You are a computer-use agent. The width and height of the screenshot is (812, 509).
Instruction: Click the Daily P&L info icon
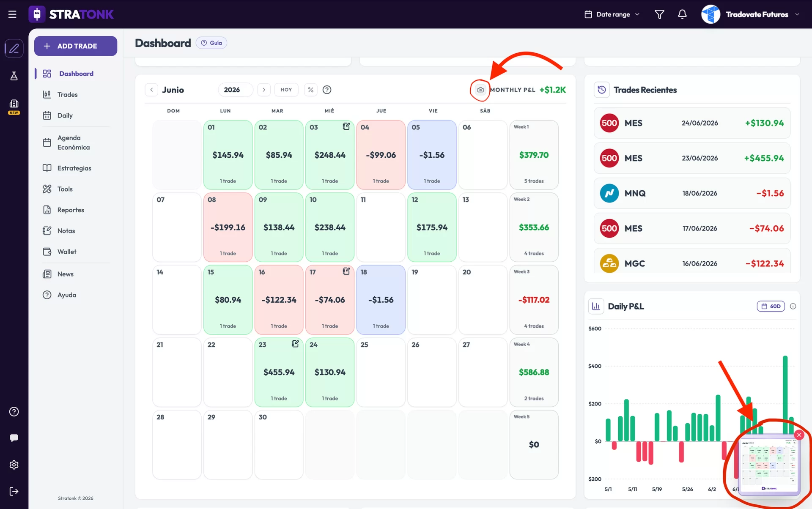[x=793, y=306]
